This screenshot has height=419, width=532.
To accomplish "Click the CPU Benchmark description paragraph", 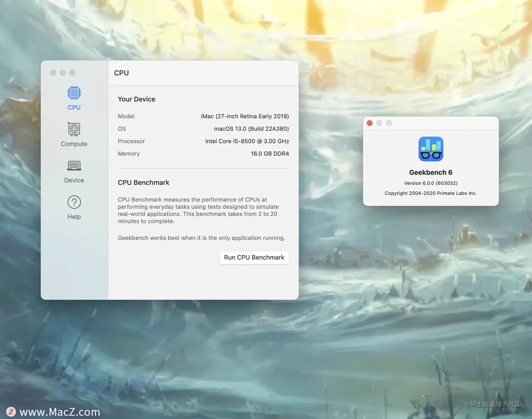I will (198, 210).
